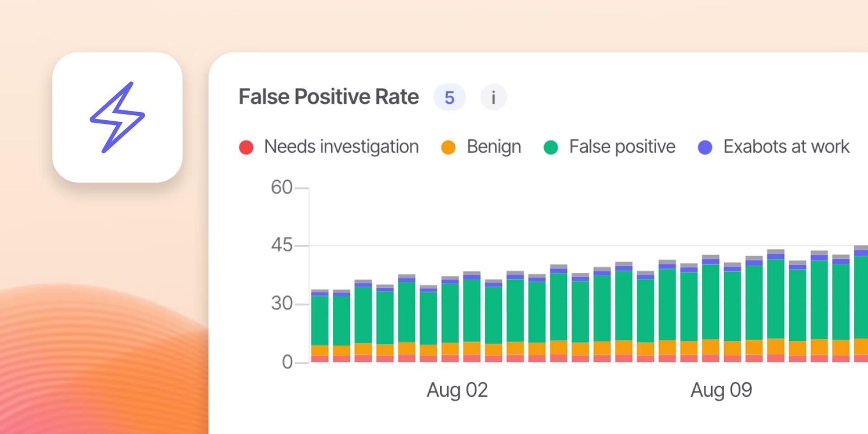This screenshot has height=434, width=868.
Task: Select the first bar in the chart
Action: (320, 325)
